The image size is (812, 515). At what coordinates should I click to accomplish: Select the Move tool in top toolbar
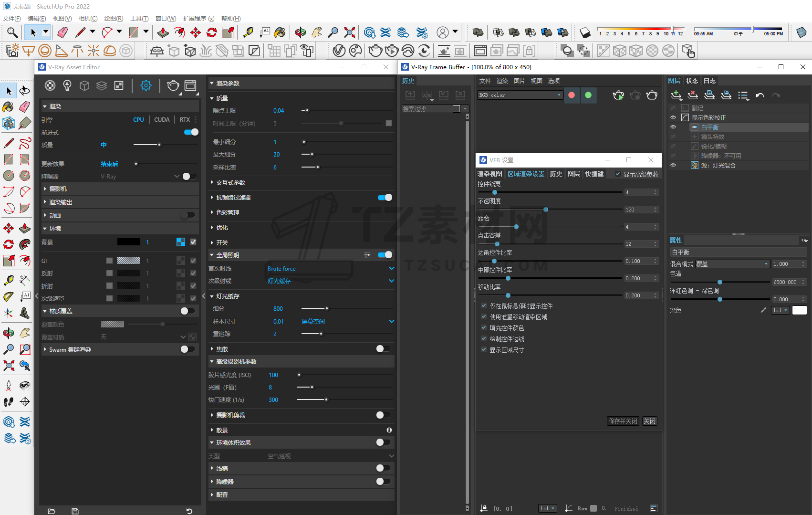click(196, 32)
